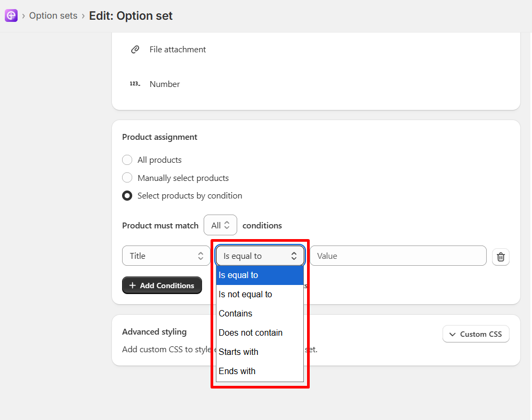This screenshot has width=532, height=420.
Task: Choose Is not equal to option
Action: click(x=260, y=294)
